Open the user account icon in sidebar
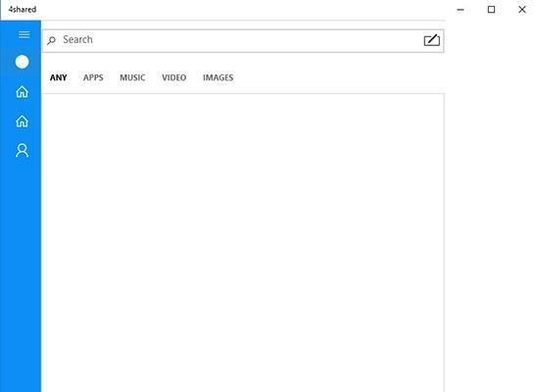 click(23, 151)
